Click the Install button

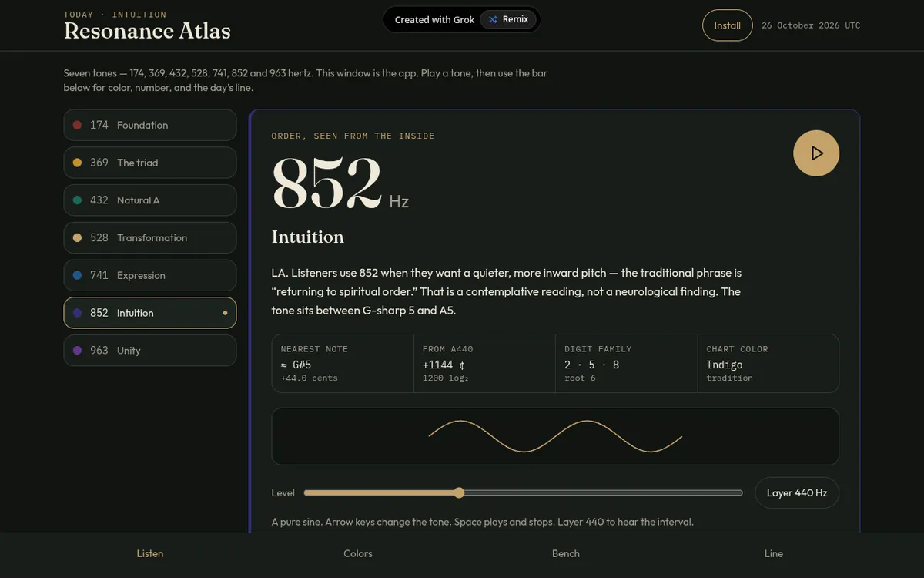pyautogui.click(x=727, y=25)
